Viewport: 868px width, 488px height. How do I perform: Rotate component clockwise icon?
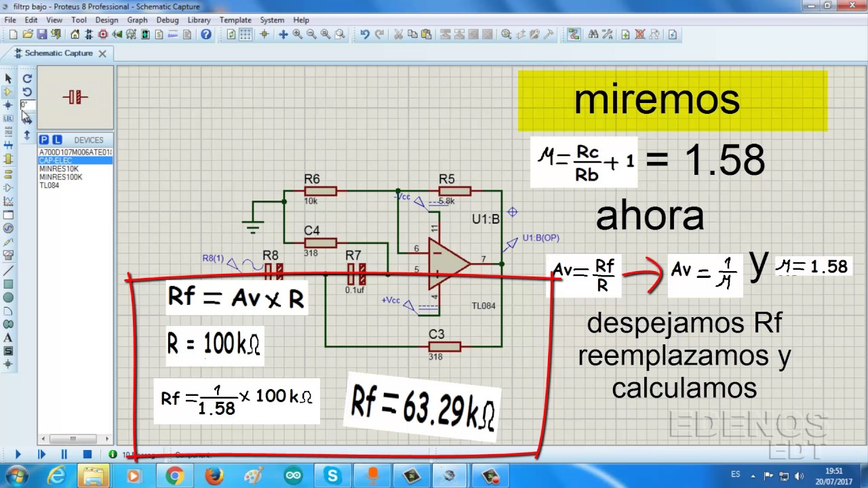click(27, 78)
